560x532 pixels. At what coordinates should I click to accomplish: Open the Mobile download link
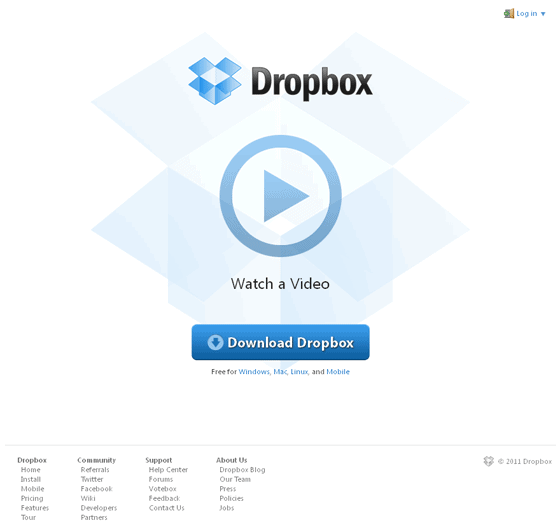tap(338, 372)
